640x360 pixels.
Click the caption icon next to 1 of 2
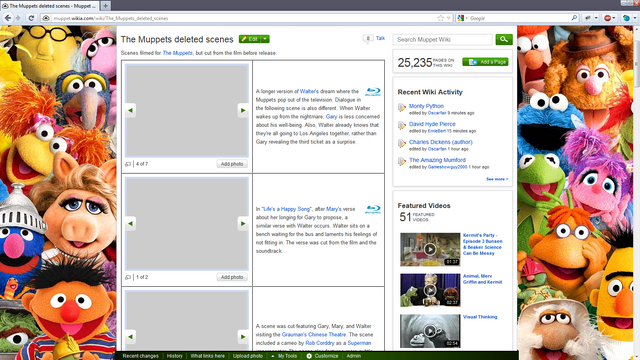128,277
